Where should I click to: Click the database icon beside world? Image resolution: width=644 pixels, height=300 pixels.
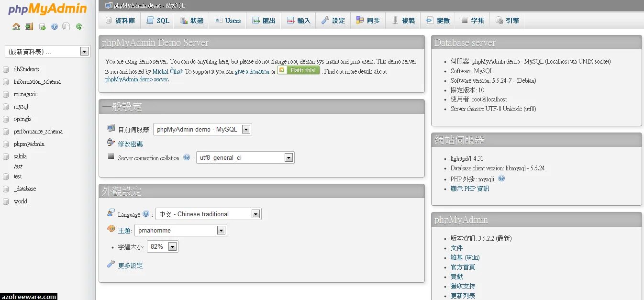[x=6, y=201]
